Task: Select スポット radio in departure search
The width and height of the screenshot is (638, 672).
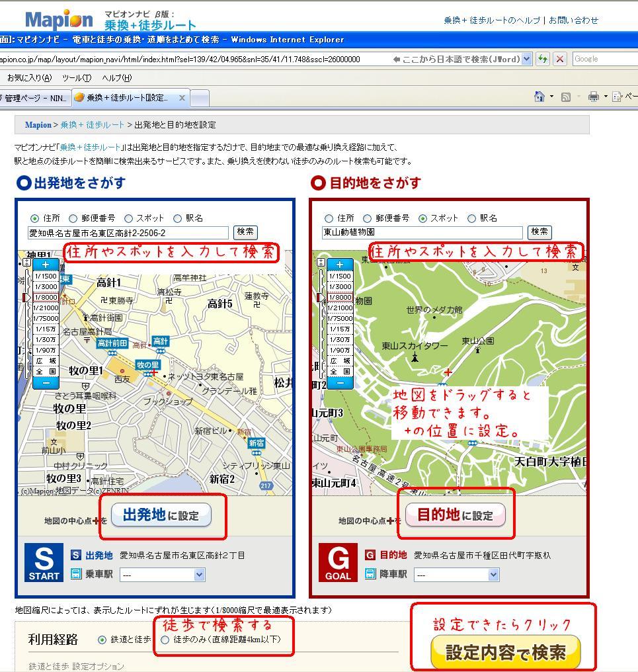Action: pos(128,218)
